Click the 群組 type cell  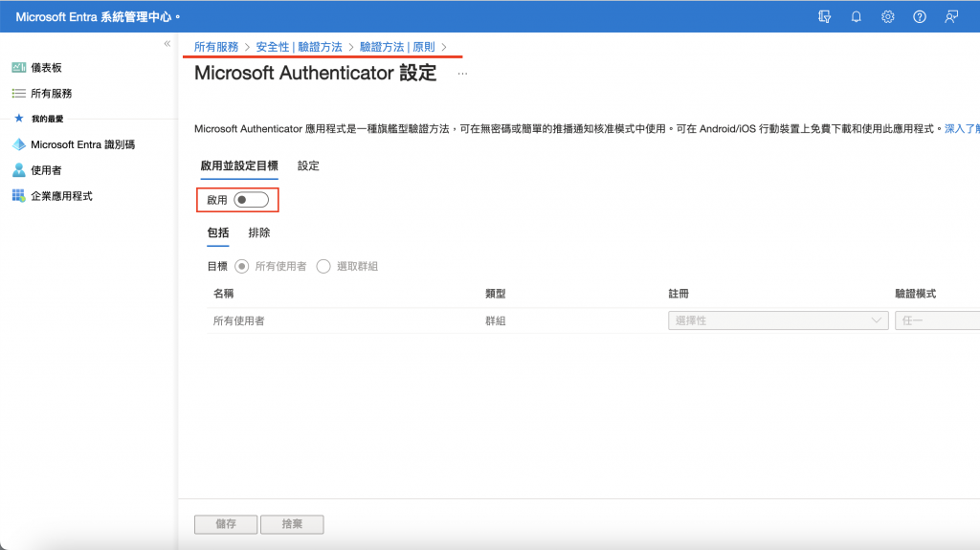coord(496,320)
